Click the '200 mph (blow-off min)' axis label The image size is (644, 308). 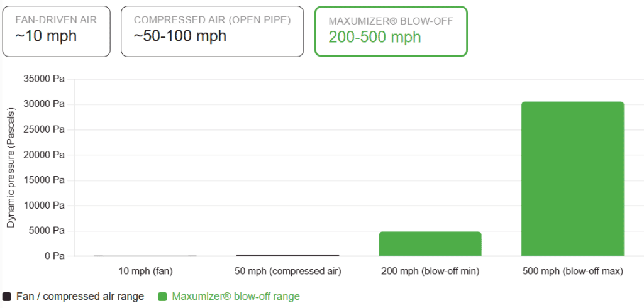pos(430,272)
